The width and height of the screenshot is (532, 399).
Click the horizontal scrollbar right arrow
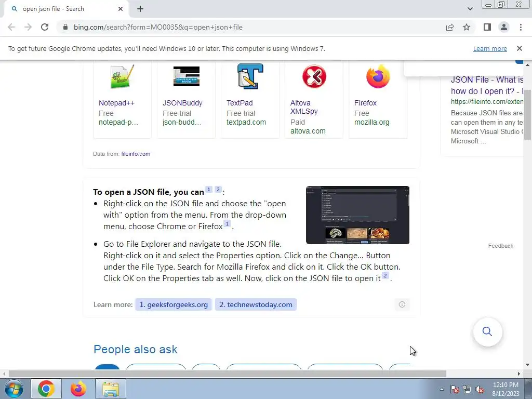[x=519, y=374]
